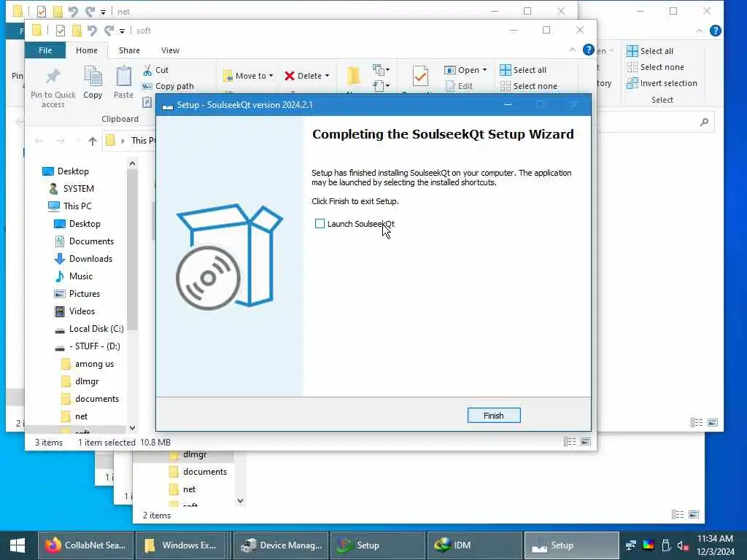Click search icon in rear window
Viewport: 747px width, 560px height.
click(704, 122)
